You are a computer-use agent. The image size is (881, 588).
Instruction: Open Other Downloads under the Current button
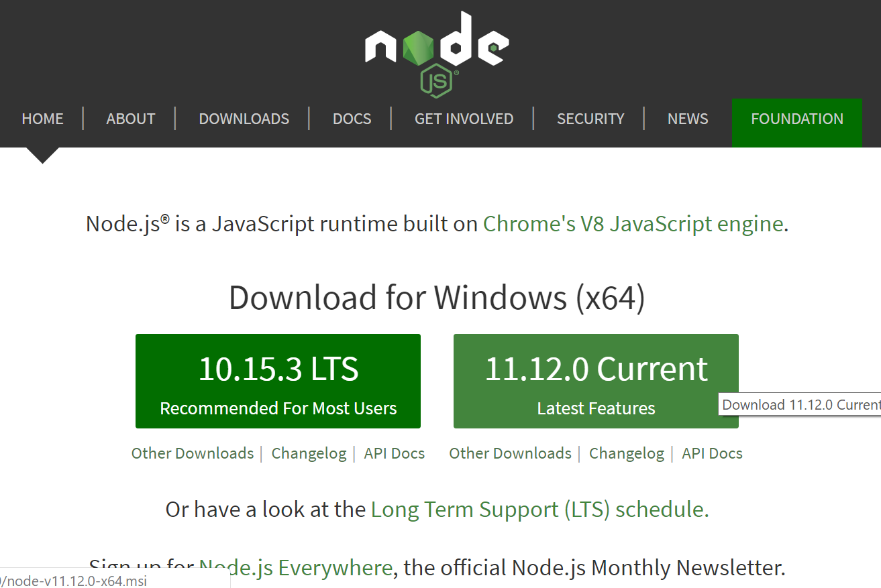click(x=510, y=453)
